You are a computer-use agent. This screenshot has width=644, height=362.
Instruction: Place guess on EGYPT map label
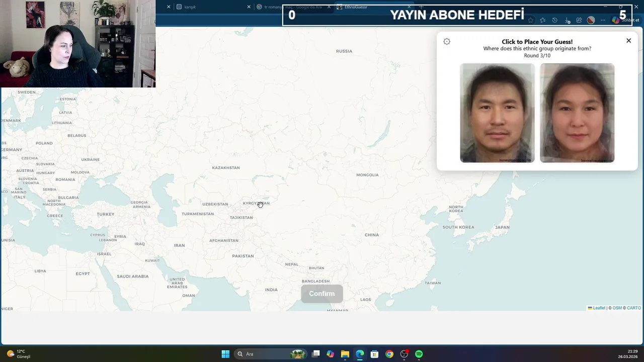click(x=83, y=274)
